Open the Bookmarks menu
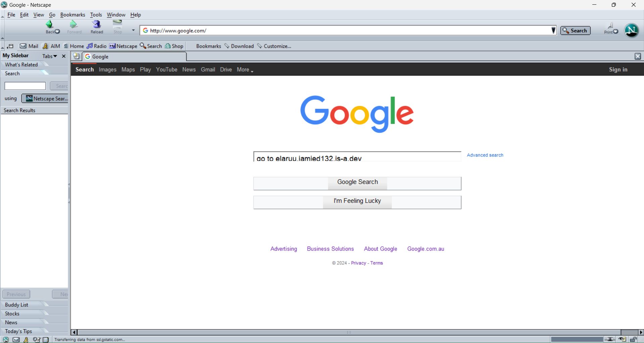Image resolution: width=644 pixels, height=343 pixels. tap(72, 15)
